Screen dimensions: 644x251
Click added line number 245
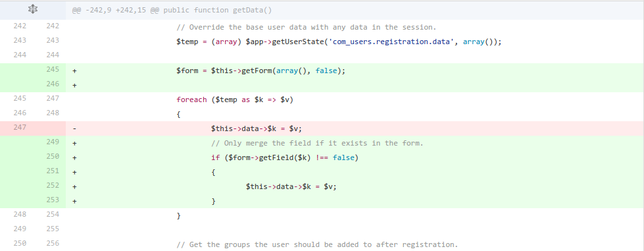coord(52,69)
